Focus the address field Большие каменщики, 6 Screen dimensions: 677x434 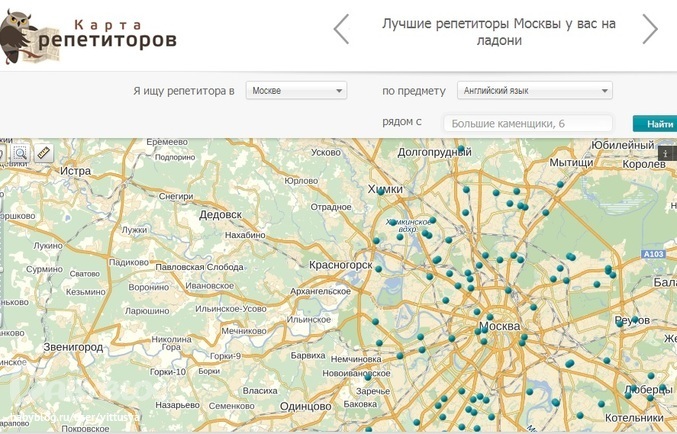coord(528,124)
